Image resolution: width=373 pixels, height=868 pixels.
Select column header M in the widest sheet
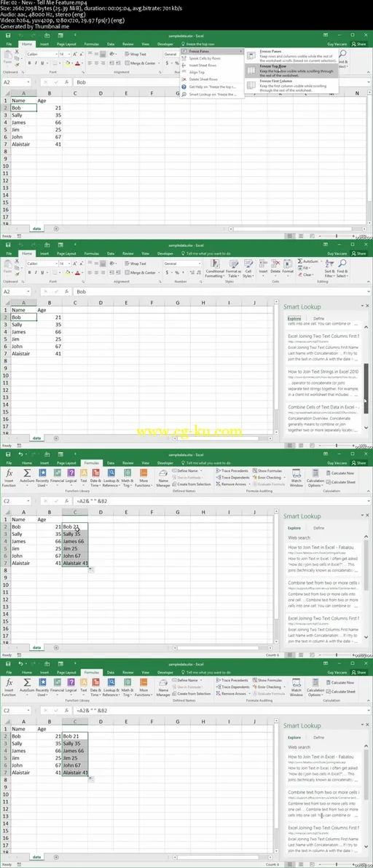pos(331,93)
